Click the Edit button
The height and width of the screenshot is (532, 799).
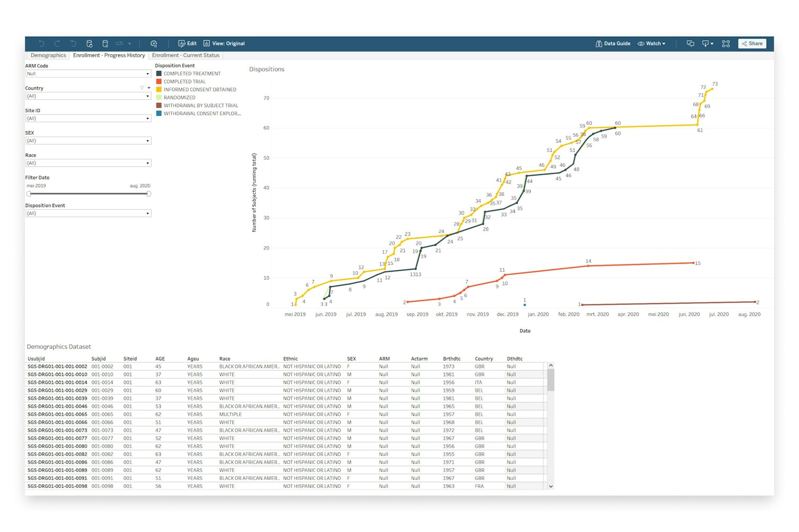[x=187, y=44]
